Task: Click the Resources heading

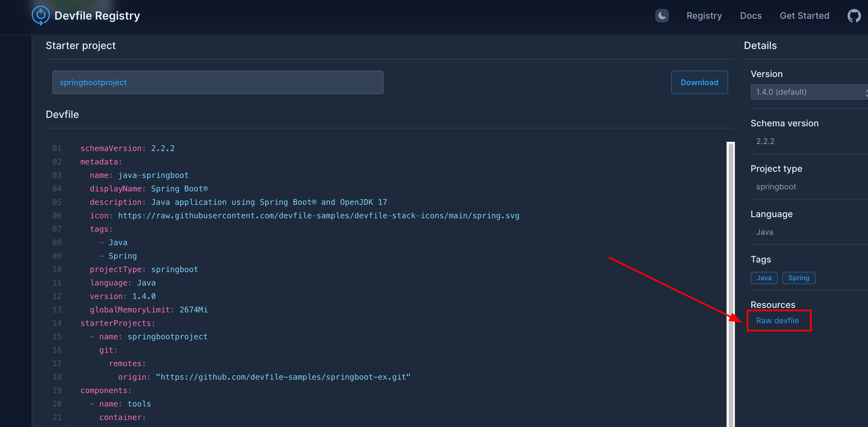Action: (x=773, y=305)
